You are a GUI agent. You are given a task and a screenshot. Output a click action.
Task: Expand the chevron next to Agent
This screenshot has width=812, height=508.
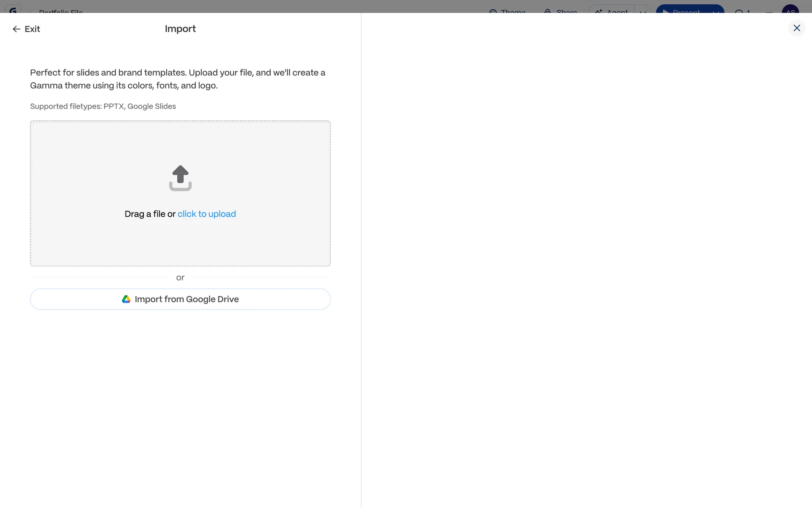pos(643,11)
